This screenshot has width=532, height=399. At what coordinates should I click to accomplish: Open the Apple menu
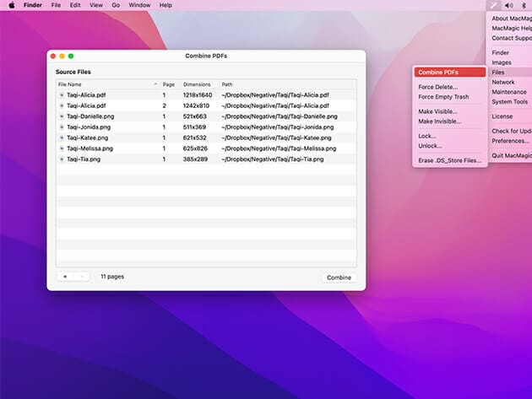click(x=12, y=5)
